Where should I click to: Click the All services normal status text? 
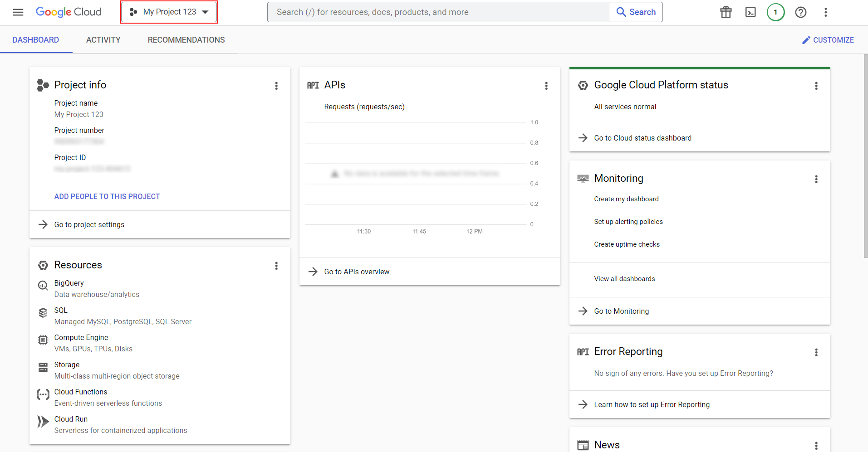click(625, 107)
